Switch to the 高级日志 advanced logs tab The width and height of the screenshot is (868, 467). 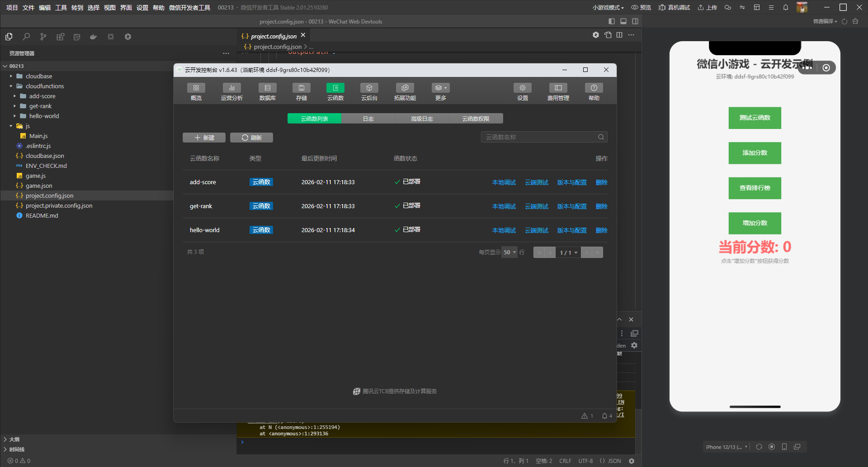[422, 119]
